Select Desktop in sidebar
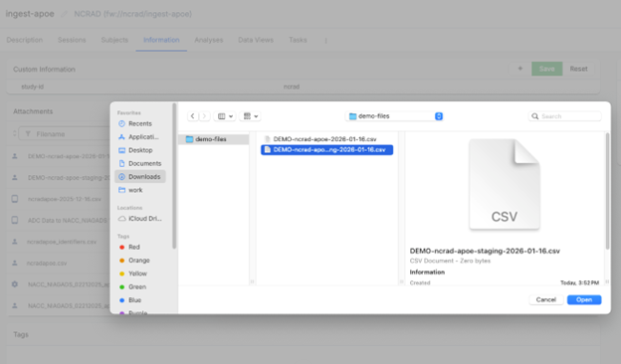This screenshot has width=621, height=364. pos(139,150)
